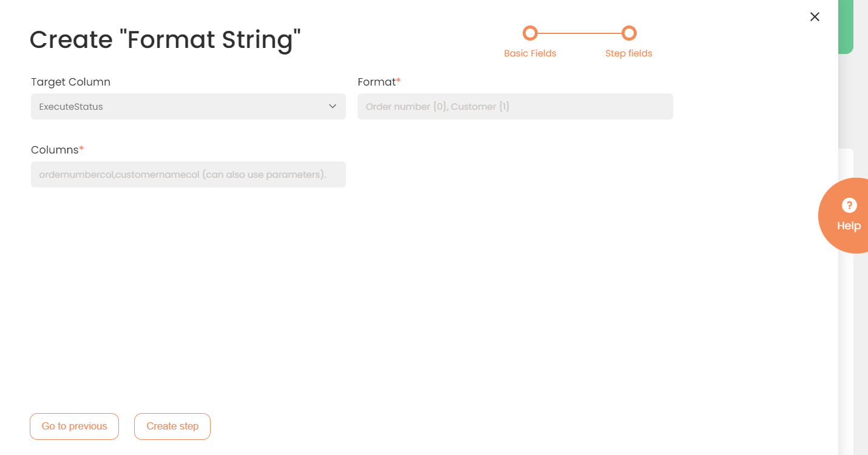The width and height of the screenshot is (868, 455).
Task: Switch to the Step fields tab
Action: pyautogui.click(x=629, y=53)
